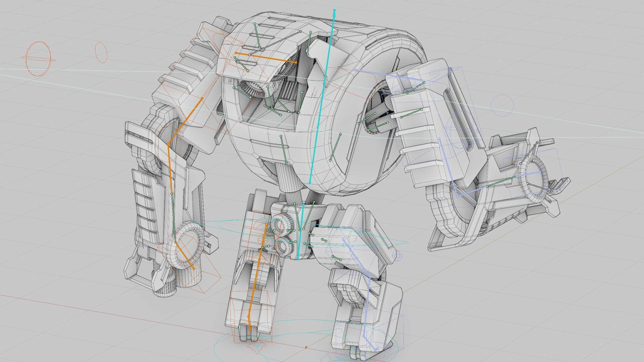Viewport: 644px width, 362px height.
Task: Select the orange hand bone at the wrist disc
Action: pos(184,256)
